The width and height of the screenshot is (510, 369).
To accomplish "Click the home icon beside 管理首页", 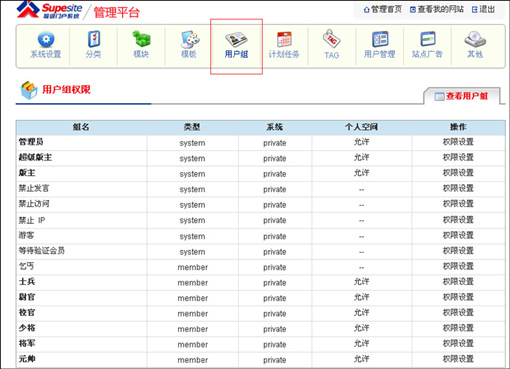I will point(366,10).
